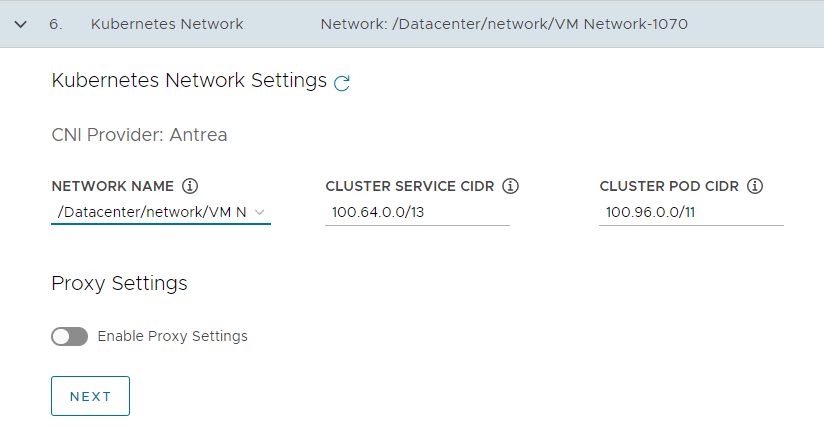Click the CNI Provider: Antrea text
This screenshot has height=435, width=824.
139,134
